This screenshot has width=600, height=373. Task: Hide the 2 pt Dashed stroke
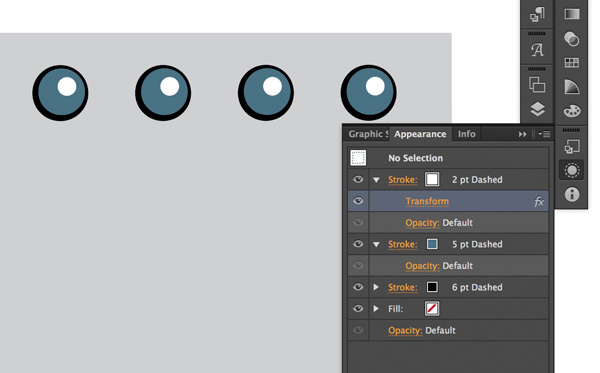(x=358, y=179)
